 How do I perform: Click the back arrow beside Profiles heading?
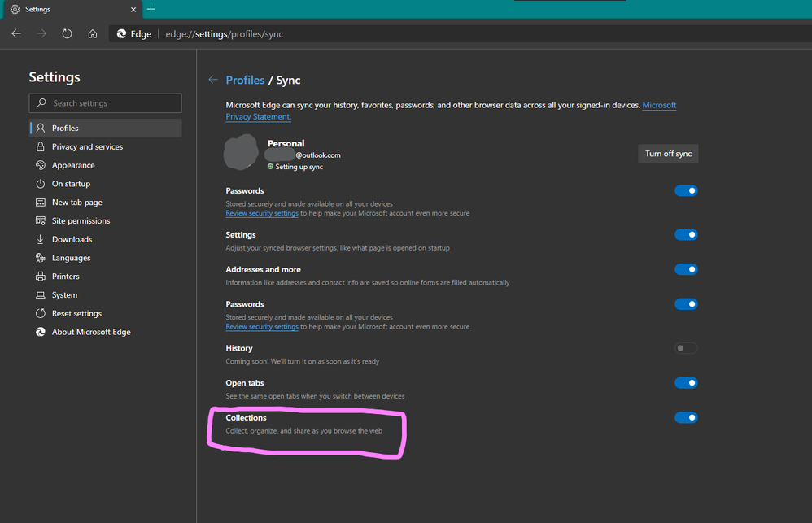pos(213,80)
